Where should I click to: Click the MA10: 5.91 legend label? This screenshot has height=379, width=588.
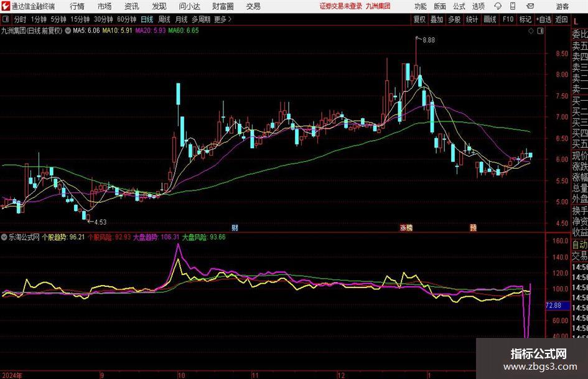(x=118, y=30)
